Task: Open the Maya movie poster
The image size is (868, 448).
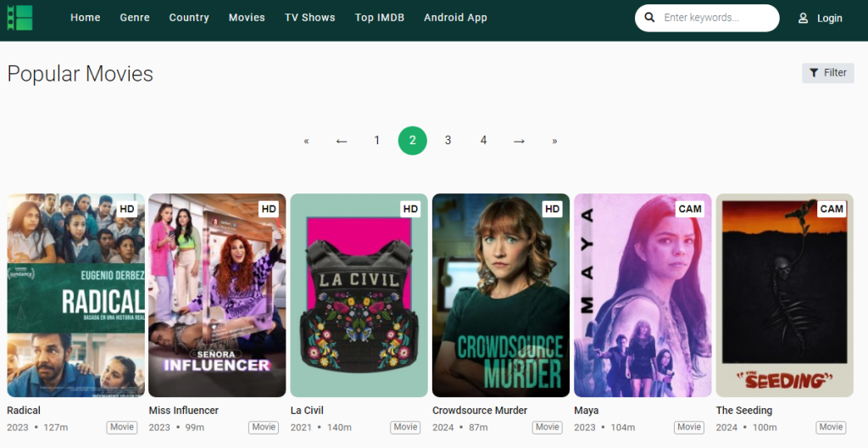Action: tap(643, 295)
